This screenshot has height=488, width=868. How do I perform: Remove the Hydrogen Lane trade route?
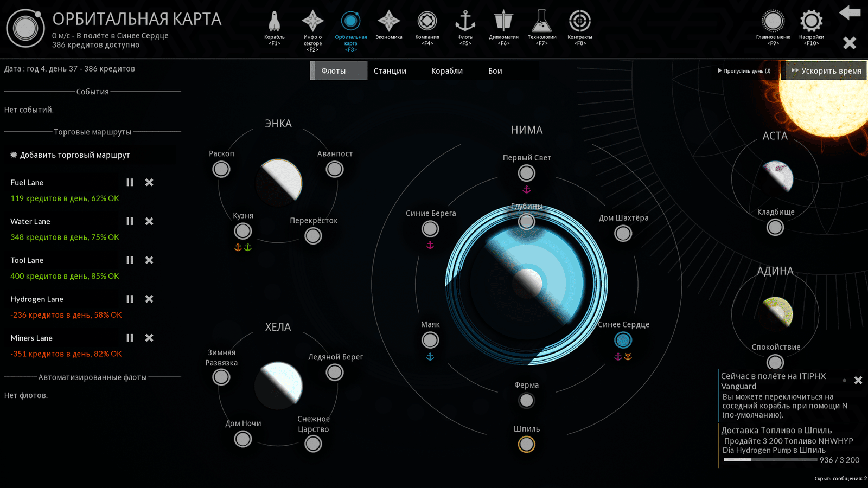[x=149, y=299]
